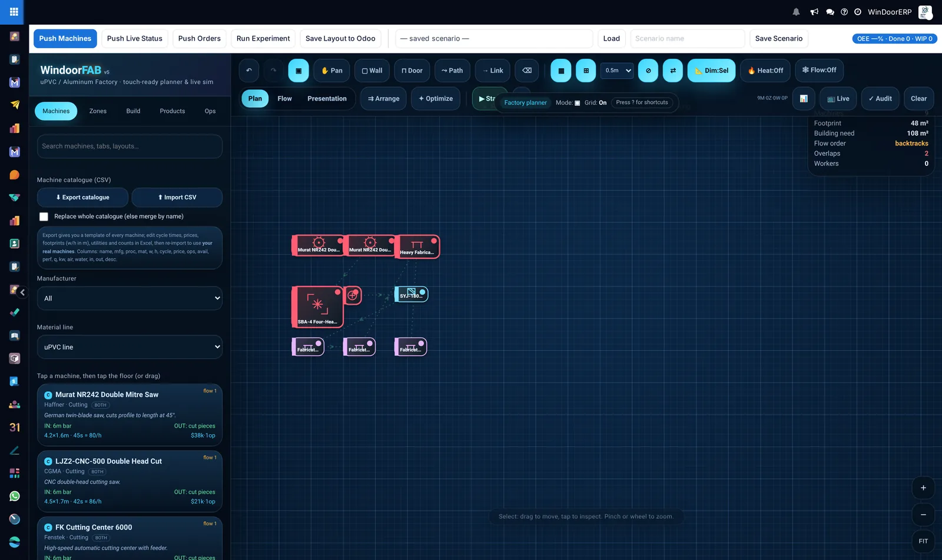This screenshot has height=560, width=942.
Task: Pick the Wall drawing tool
Action: tap(372, 71)
